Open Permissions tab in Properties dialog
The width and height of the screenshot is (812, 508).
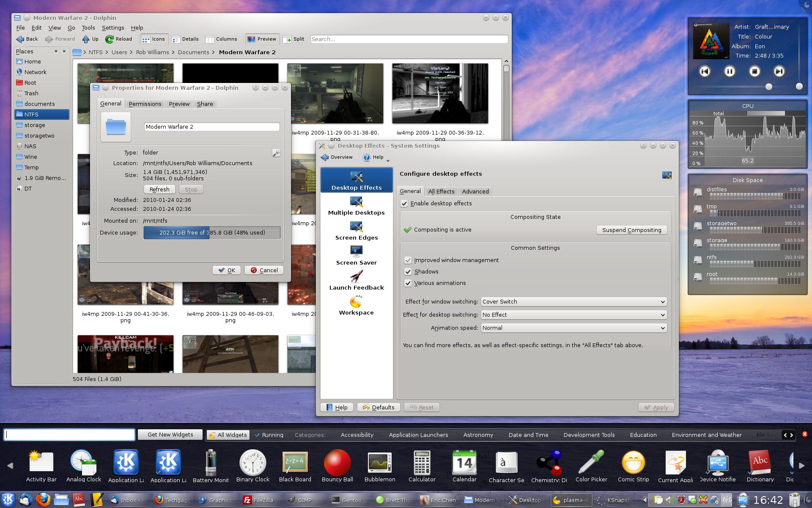point(145,104)
